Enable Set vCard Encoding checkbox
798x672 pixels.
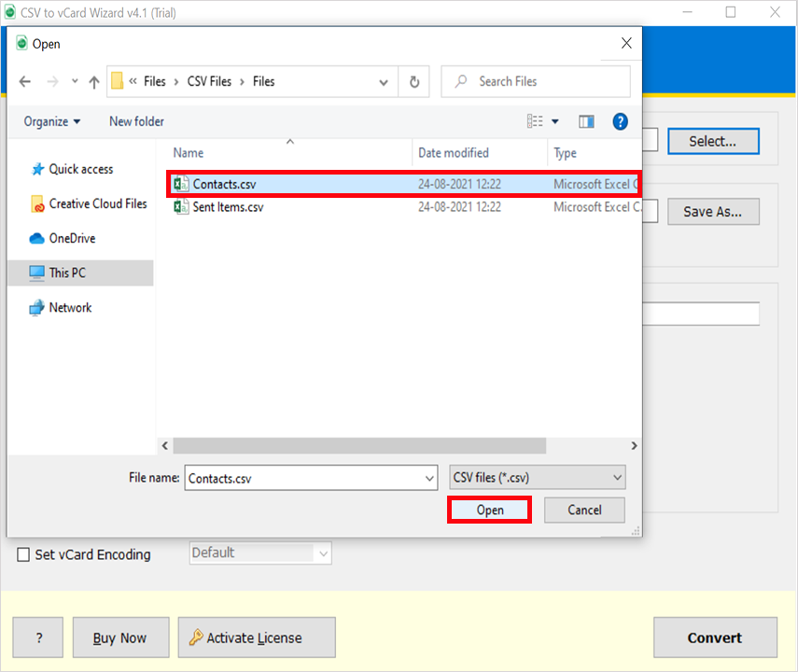[x=23, y=554]
